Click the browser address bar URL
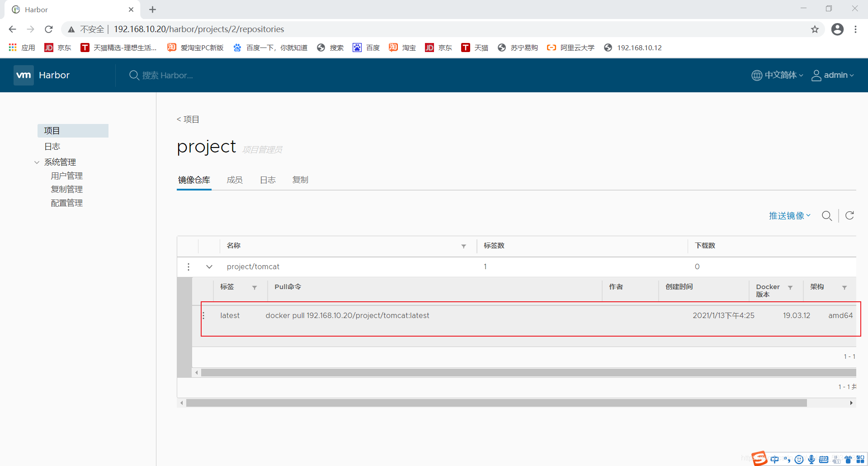 [x=199, y=29]
